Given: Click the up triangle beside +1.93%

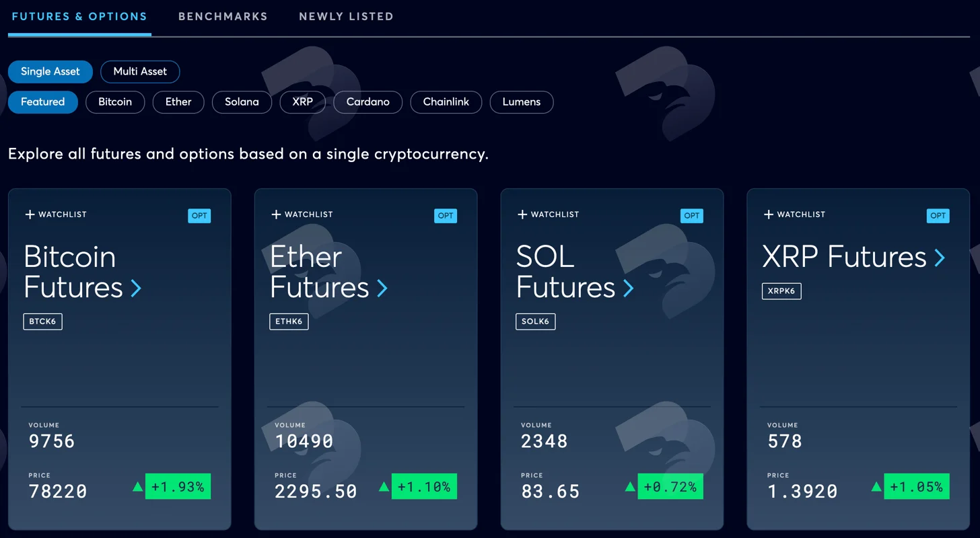Looking at the screenshot, I should coord(138,486).
